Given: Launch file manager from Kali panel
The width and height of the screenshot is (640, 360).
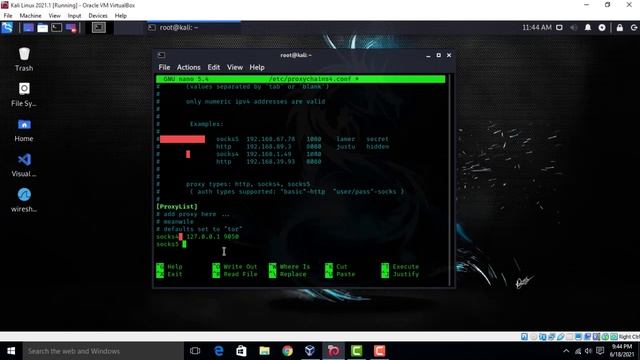Looking at the screenshot, I should [x=42, y=28].
